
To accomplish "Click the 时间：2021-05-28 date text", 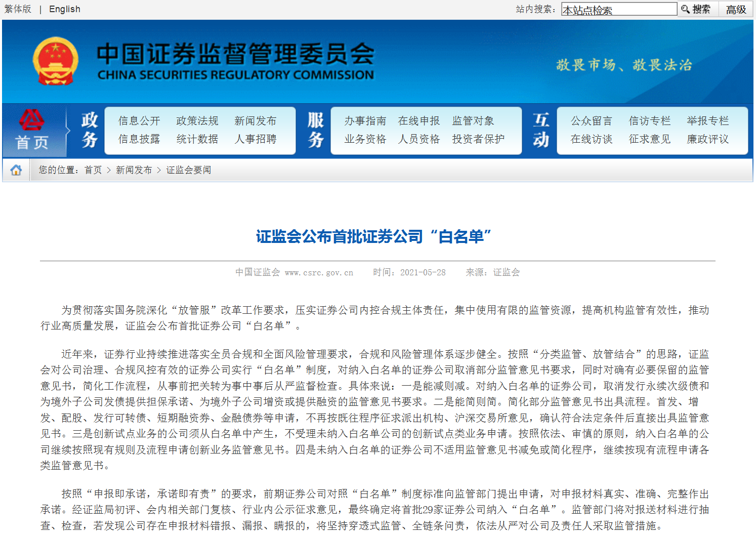I will click(x=409, y=272).
